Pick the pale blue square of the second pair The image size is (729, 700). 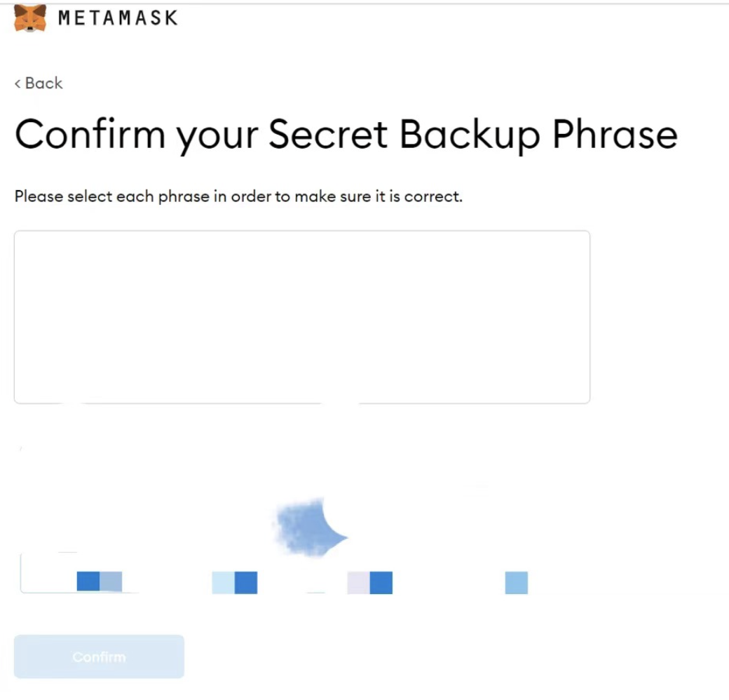223,583
